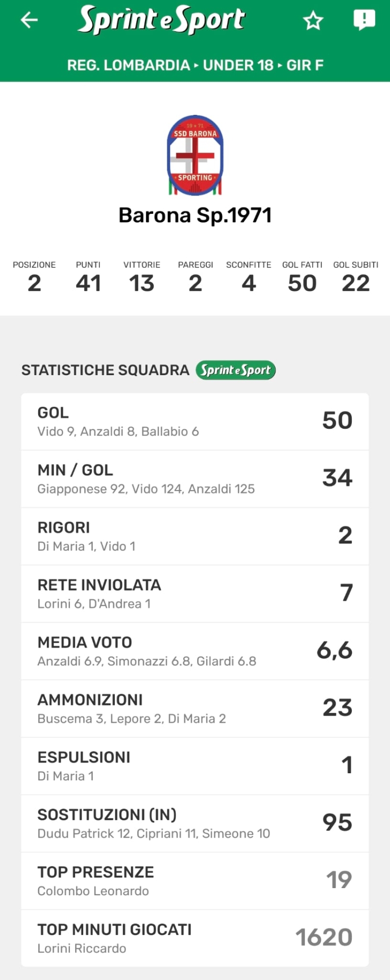This screenshot has height=980, width=390.
Task: Open the GOL statistics row
Action: pos(194,422)
